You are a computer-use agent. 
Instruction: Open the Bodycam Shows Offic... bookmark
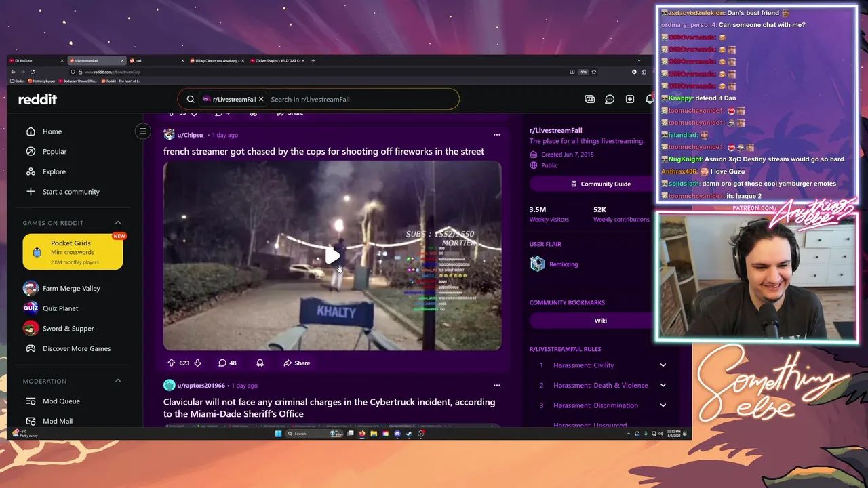click(x=78, y=81)
